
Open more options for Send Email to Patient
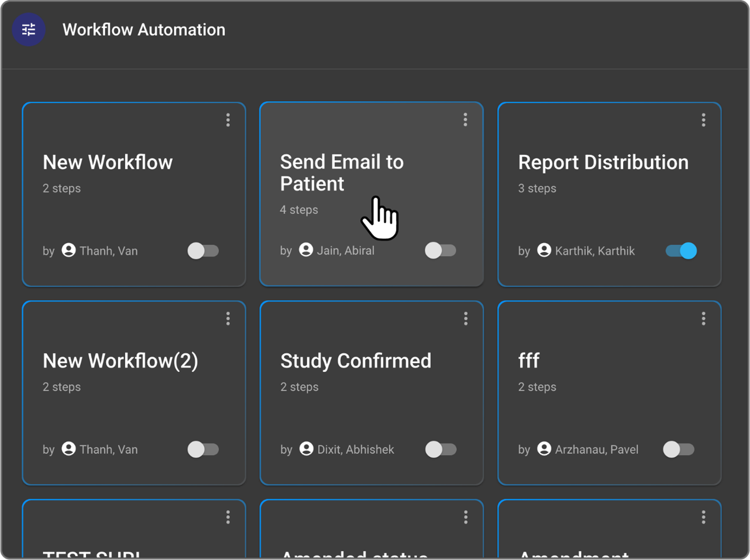pos(465,120)
